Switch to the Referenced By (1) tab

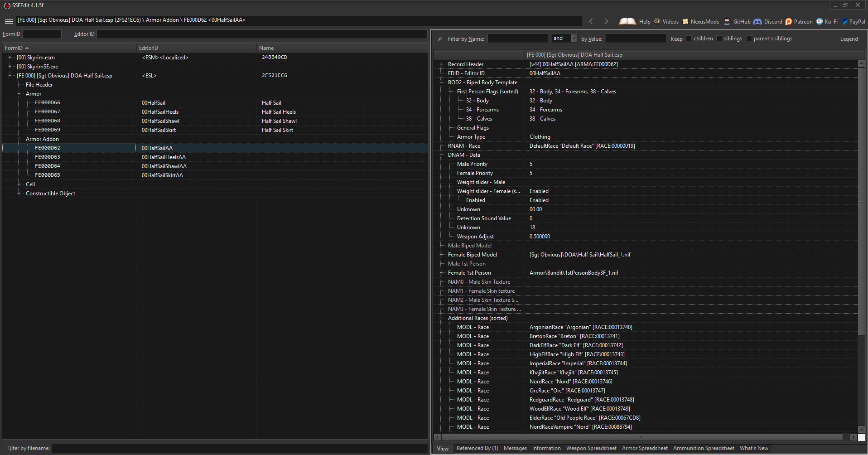coord(477,448)
